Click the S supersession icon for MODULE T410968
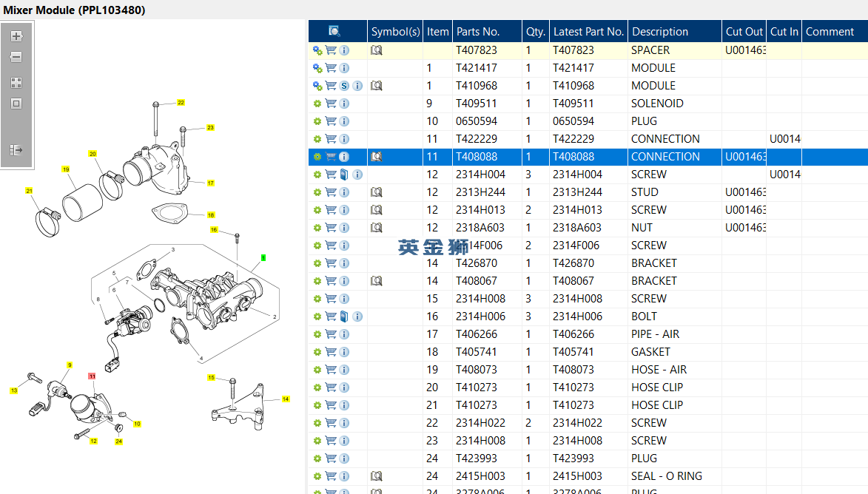Viewport: 868px width, 494px height. [344, 86]
